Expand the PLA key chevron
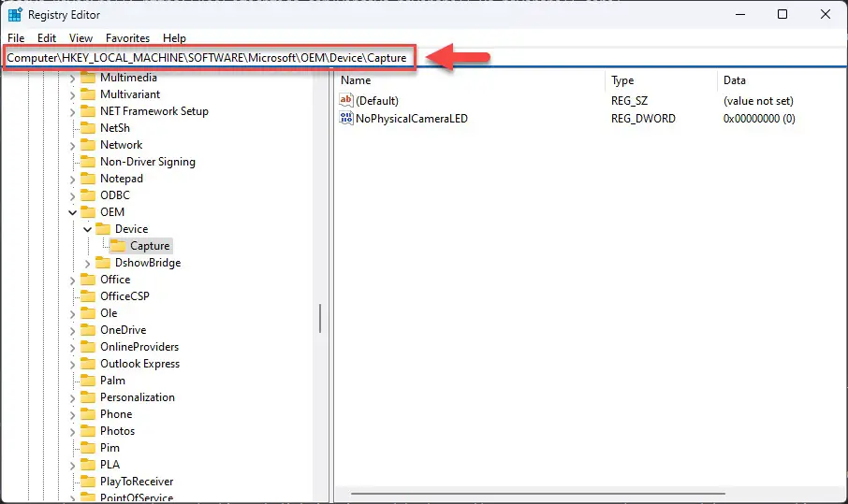 [x=72, y=465]
